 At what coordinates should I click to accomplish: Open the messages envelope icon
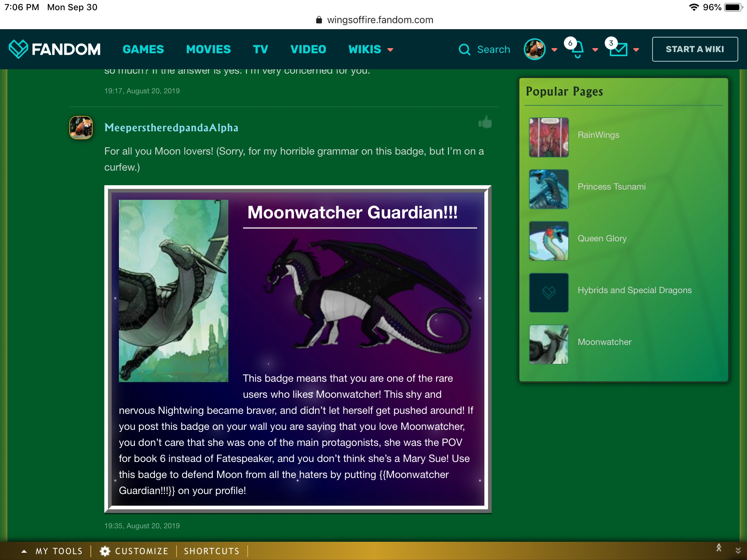(619, 50)
